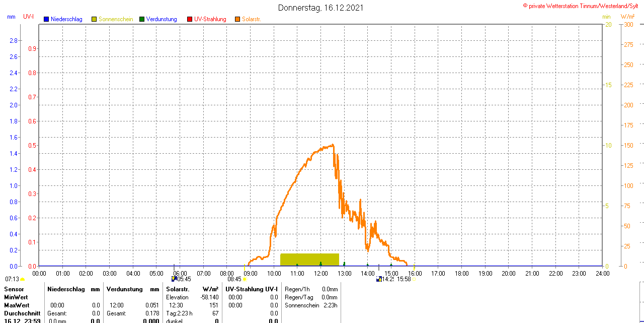Click the Niederschlag legend label
The height and width of the screenshot is (323, 644).
point(66,19)
